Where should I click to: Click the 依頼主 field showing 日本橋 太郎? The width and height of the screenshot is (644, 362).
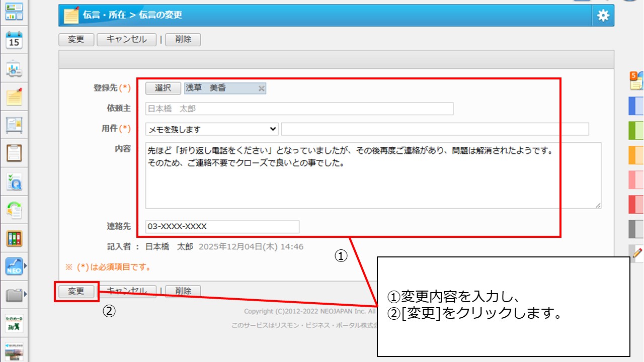click(299, 109)
